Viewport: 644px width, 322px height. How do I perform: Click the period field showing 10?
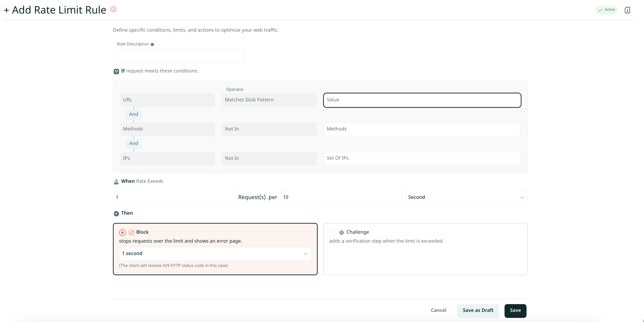341,197
